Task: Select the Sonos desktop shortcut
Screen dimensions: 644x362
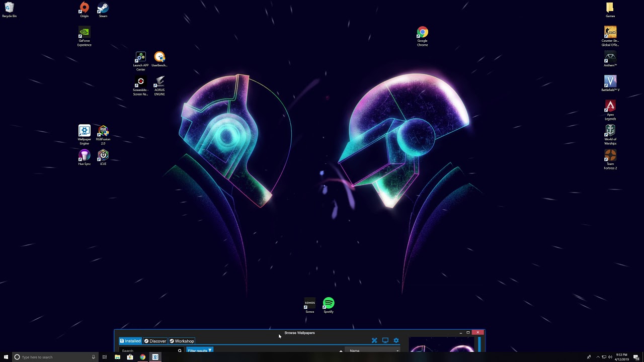Action: [309, 306]
